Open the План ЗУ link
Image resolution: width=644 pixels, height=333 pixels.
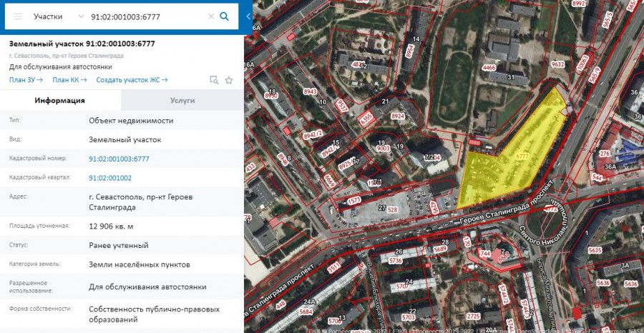[x=26, y=80]
